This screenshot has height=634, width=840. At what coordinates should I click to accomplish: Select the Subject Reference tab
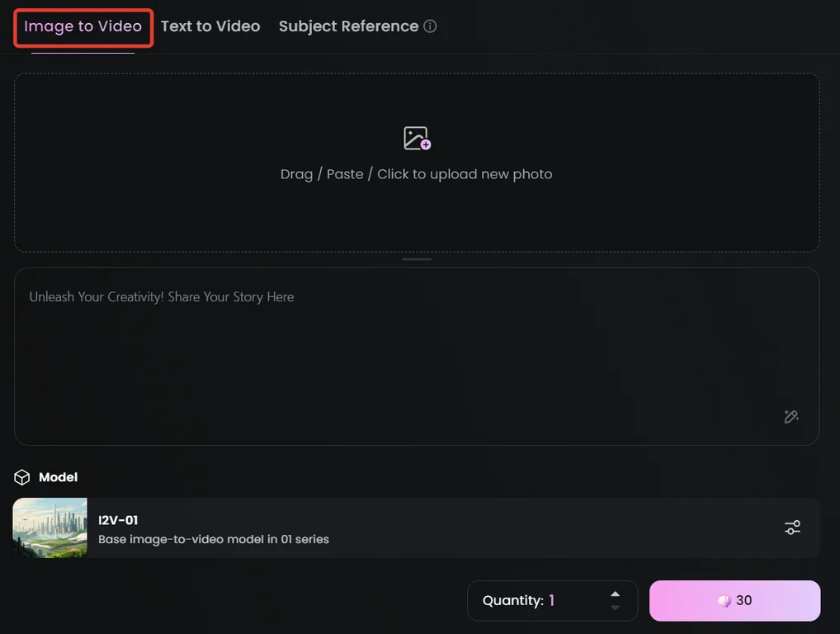pyautogui.click(x=348, y=26)
